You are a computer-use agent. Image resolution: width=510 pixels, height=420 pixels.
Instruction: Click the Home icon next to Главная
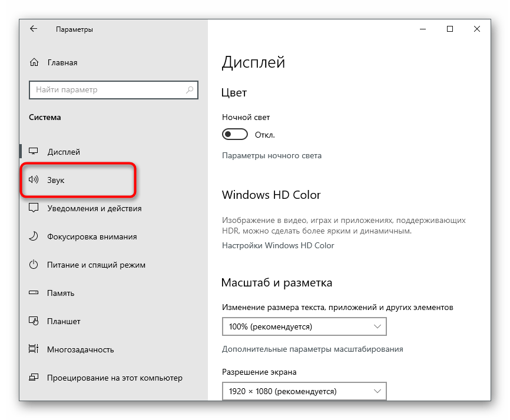pos(34,62)
